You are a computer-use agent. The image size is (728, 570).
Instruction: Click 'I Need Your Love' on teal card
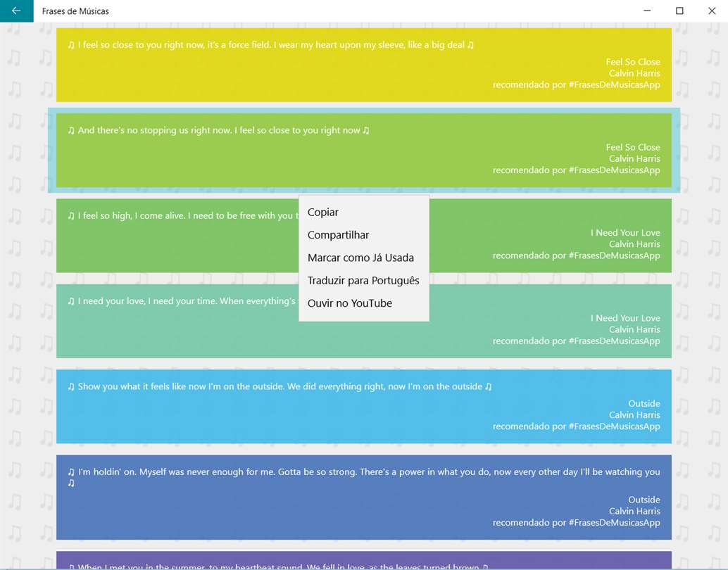625,318
